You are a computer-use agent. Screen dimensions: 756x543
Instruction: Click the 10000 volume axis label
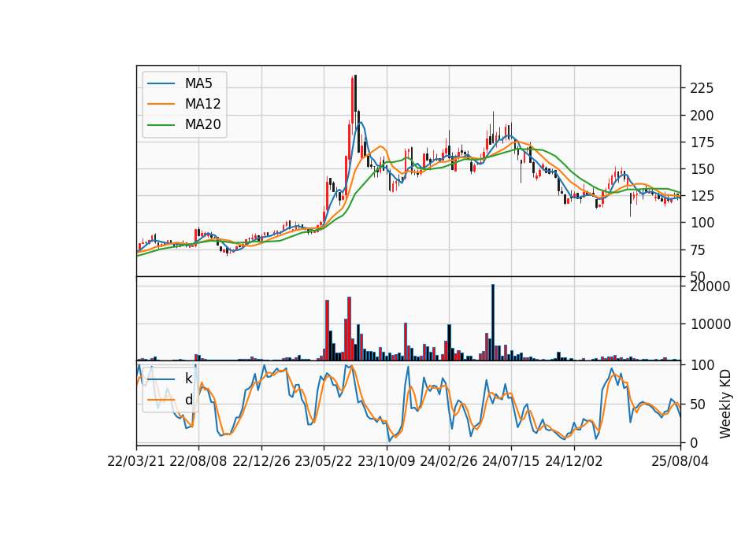pyautogui.click(x=710, y=324)
